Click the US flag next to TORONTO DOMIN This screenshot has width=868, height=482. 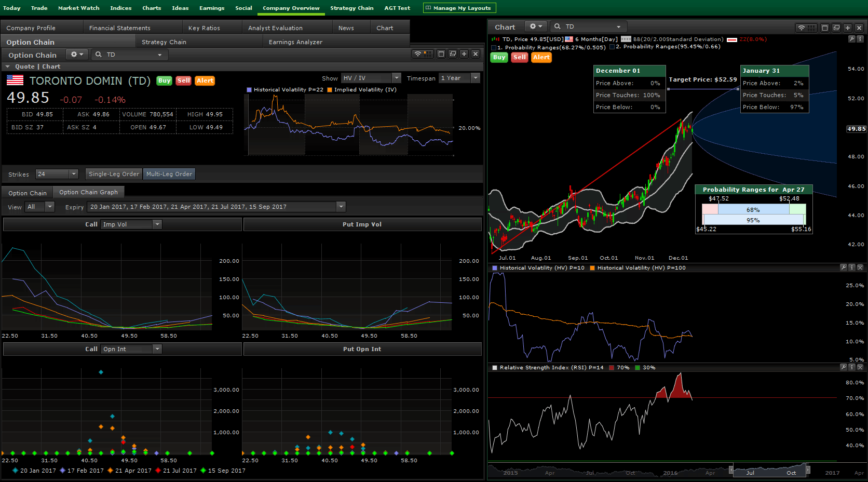pyautogui.click(x=15, y=80)
